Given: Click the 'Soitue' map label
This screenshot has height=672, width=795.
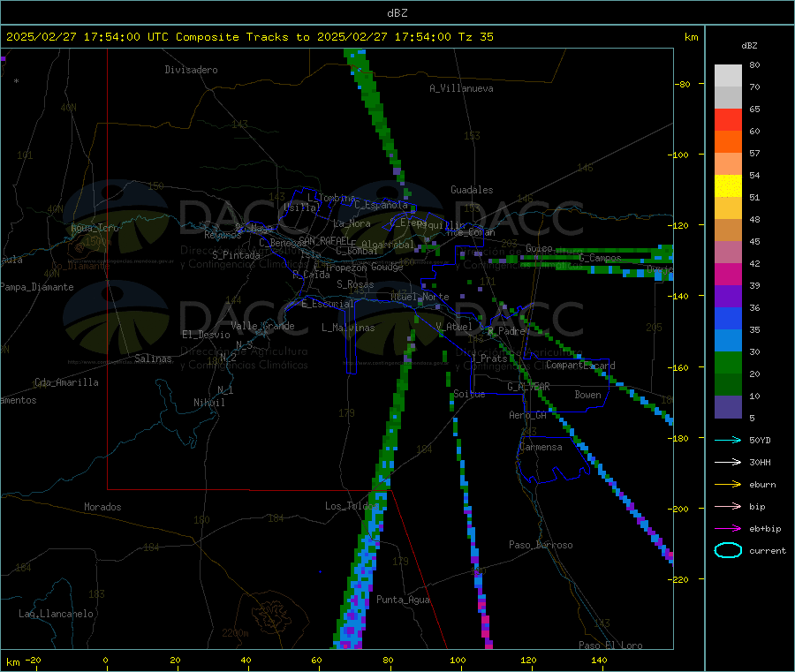Looking at the screenshot, I should (x=469, y=394).
